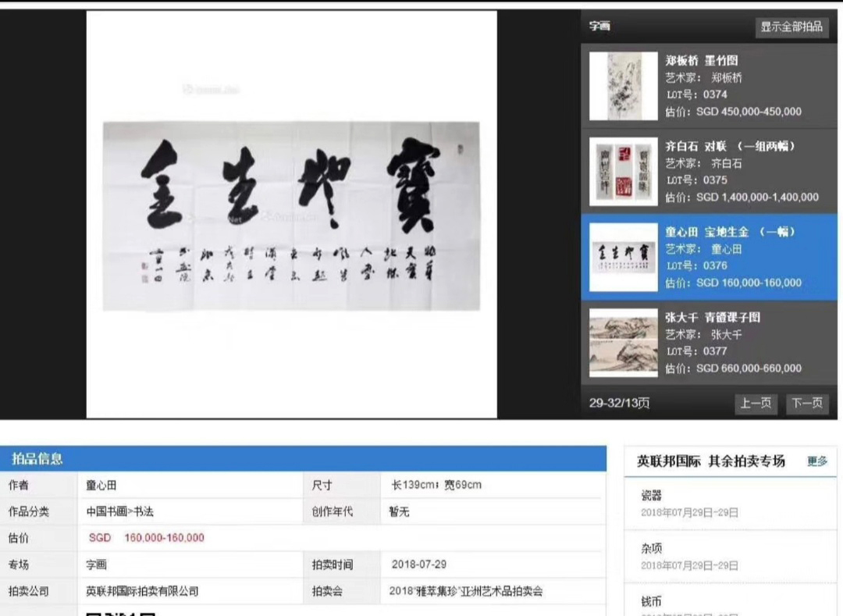Go to next page with 下一页
The image size is (843, 616).
[806, 403]
